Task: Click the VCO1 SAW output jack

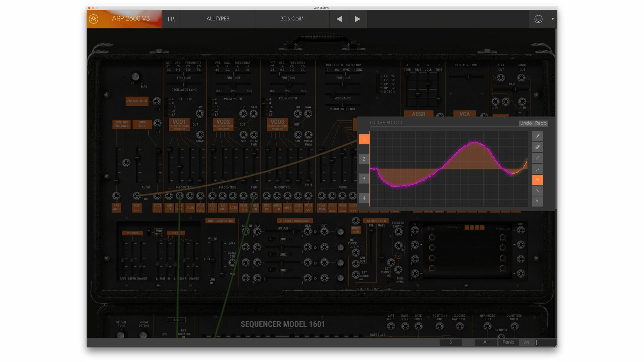Action: pyautogui.click(x=200, y=114)
